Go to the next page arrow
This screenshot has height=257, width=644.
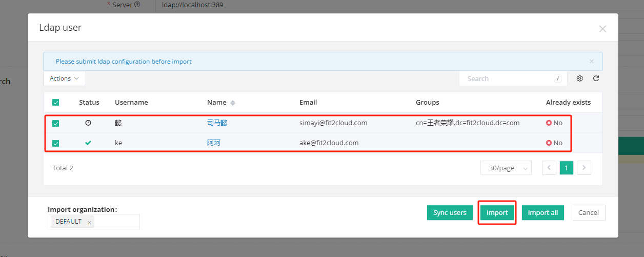click(x=584, y=168)
